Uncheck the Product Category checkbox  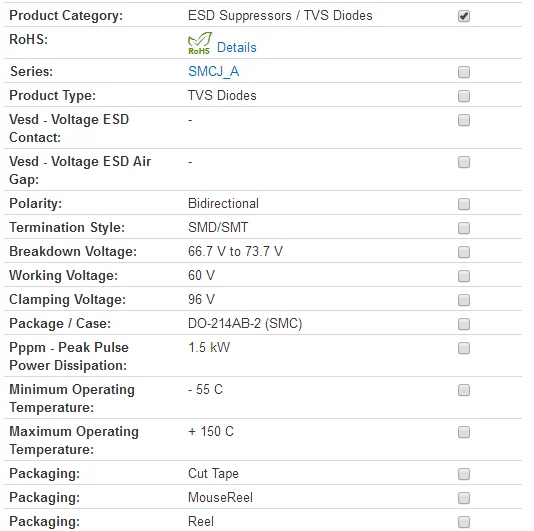pos(464,16)
